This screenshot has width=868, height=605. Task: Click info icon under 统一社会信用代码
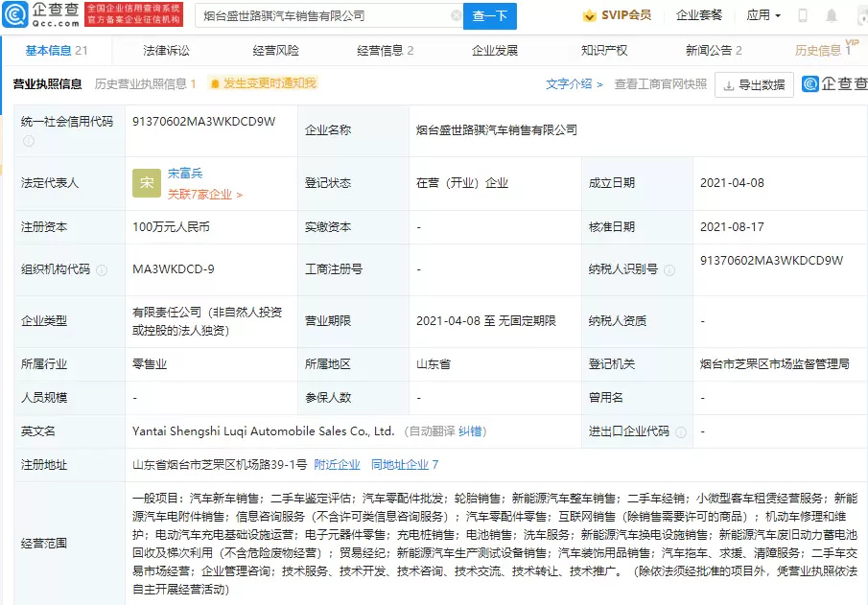coord(29,141)
